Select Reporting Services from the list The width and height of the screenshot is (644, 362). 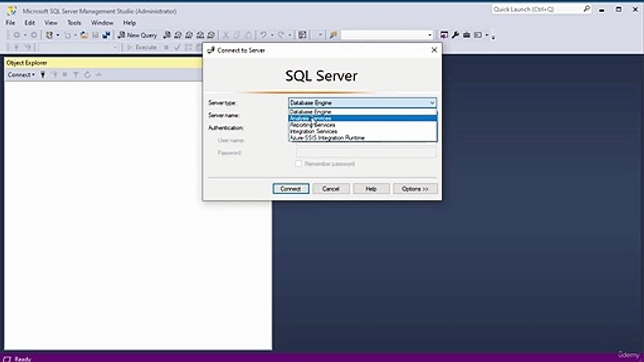(363, 125)
